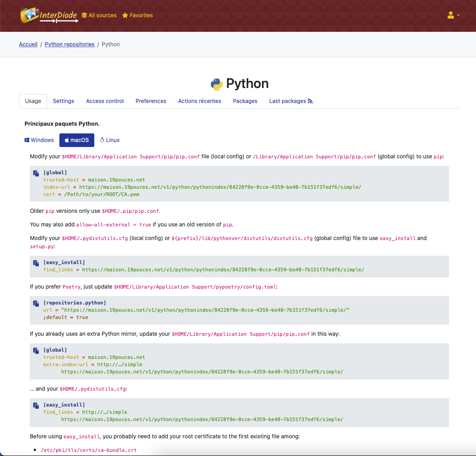Copy the last [easy_install] block
The image size is (476, 456).
36,405
